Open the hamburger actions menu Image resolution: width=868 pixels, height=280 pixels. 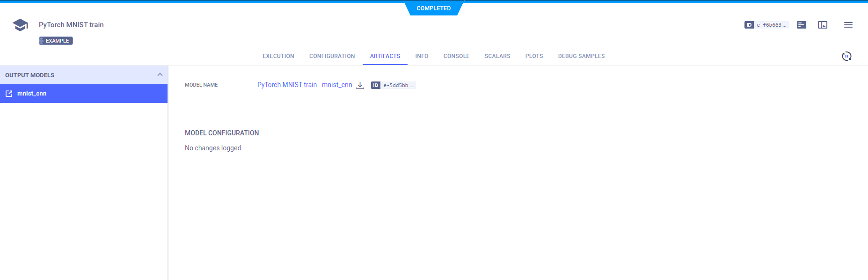[848, 25]
